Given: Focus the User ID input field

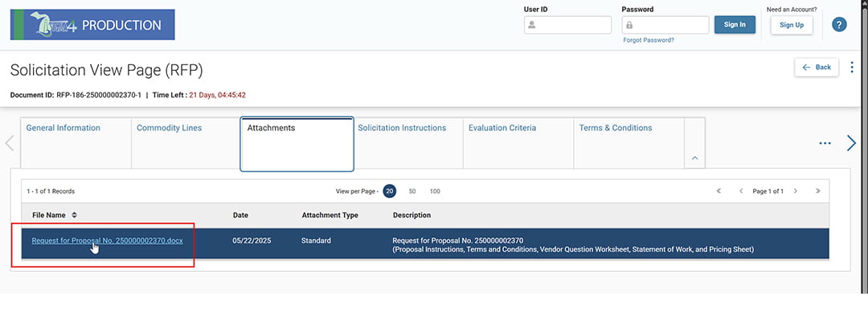Looking at the screenshot, I should pos(568,25).
